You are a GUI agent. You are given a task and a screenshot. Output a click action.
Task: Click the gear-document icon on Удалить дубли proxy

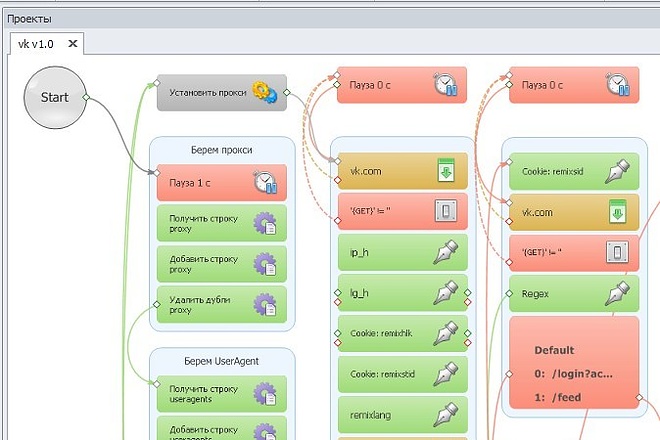(265, 304)
